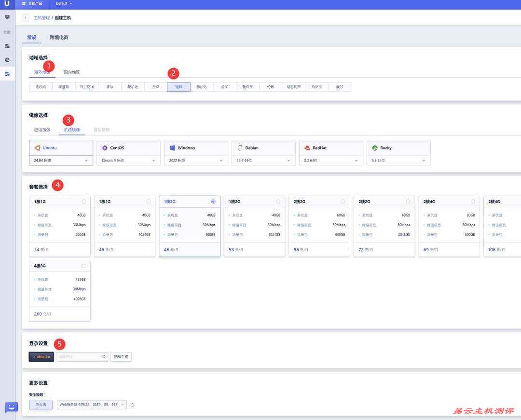The image size is (521, 420).
Task: Click the back arrow beside 主机管理
Action: click(x=26, y=18)
